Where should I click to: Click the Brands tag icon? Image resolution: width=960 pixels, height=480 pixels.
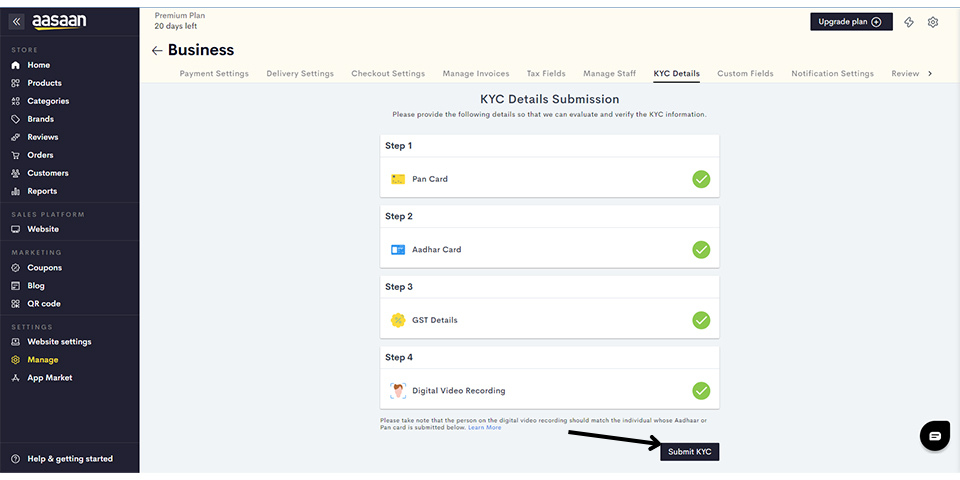point(16,119)
